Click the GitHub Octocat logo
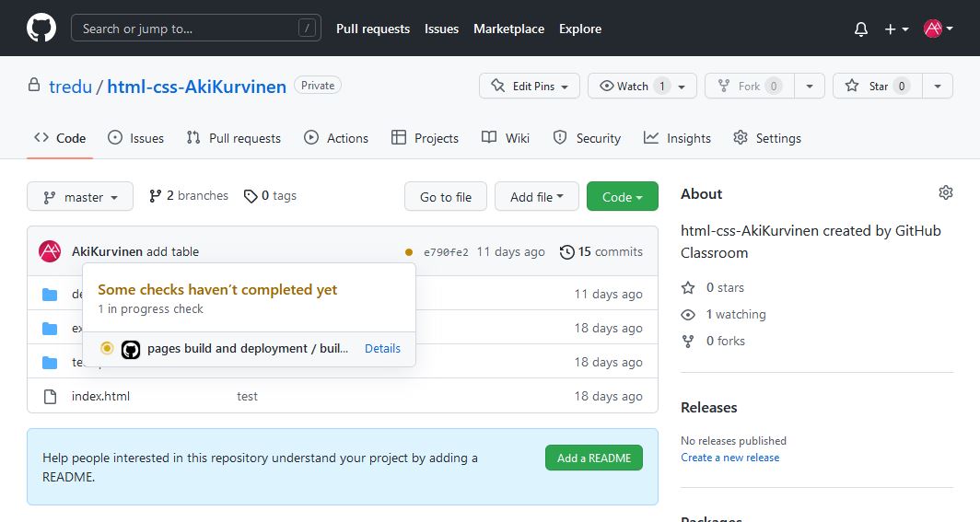Screen dimensions: 980x522 tap(41, 29)
